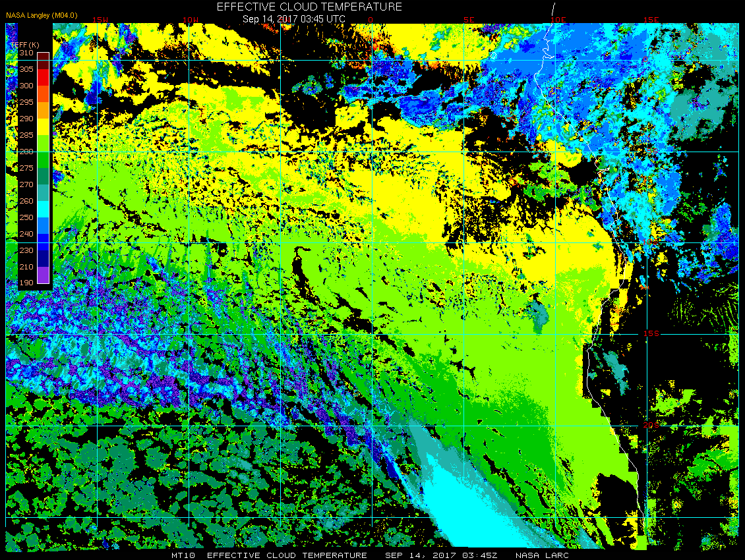745x560 pixels.
Task: Click the 'NASA LARC' footer text
Action: (542, 555)
